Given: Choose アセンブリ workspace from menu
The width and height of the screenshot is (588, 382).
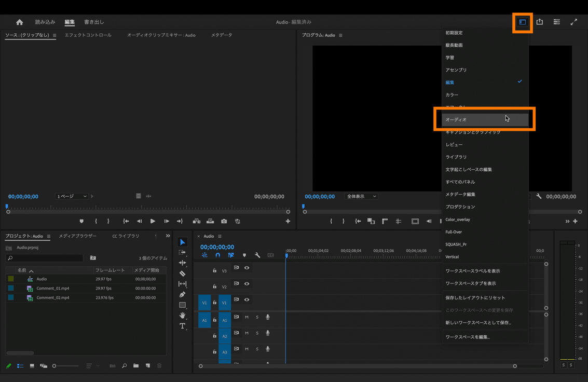Looking at the screenshot, I should coord(485,70).
